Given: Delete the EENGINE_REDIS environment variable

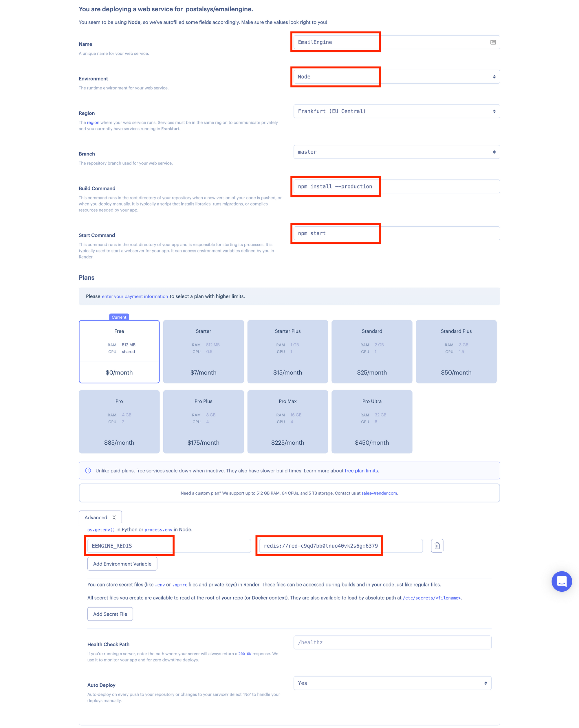Looking at the screenshot, I should tap(437, 546).
